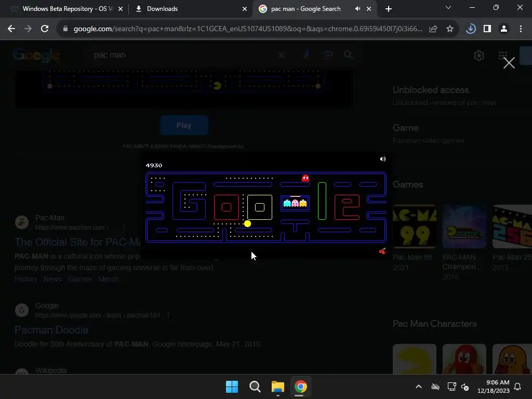
Task: Close the Pac-Man game overlay
Action: click(x=509, y=63)
